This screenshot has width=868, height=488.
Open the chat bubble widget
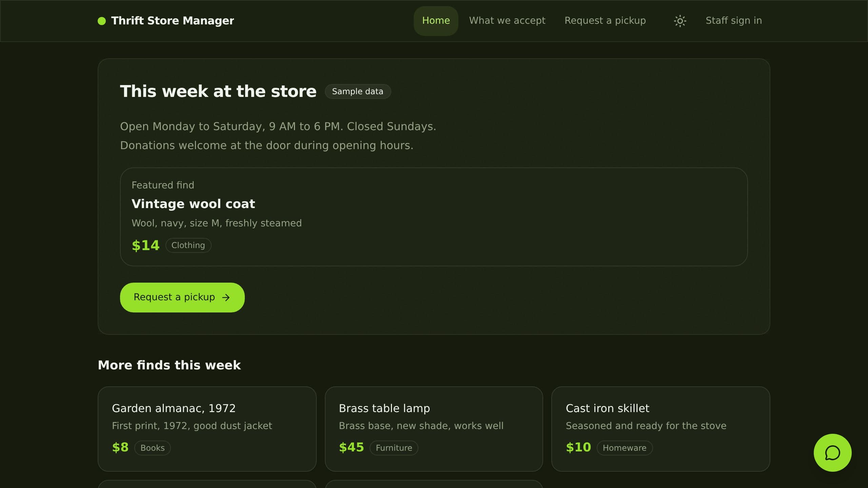click(x=832, y=453)
